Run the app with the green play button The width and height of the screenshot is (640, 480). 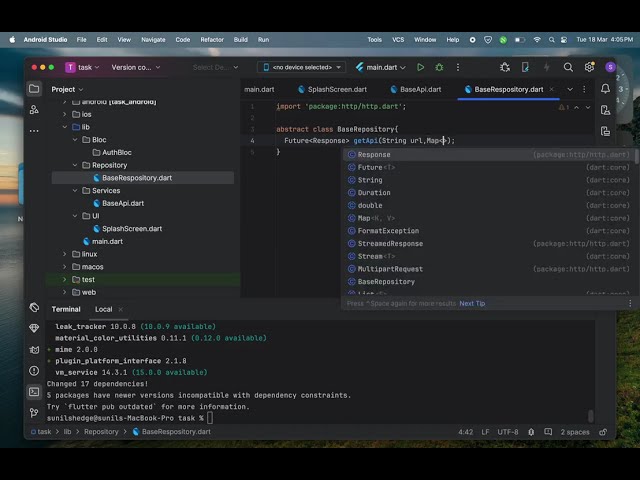(x=420, y=67)
